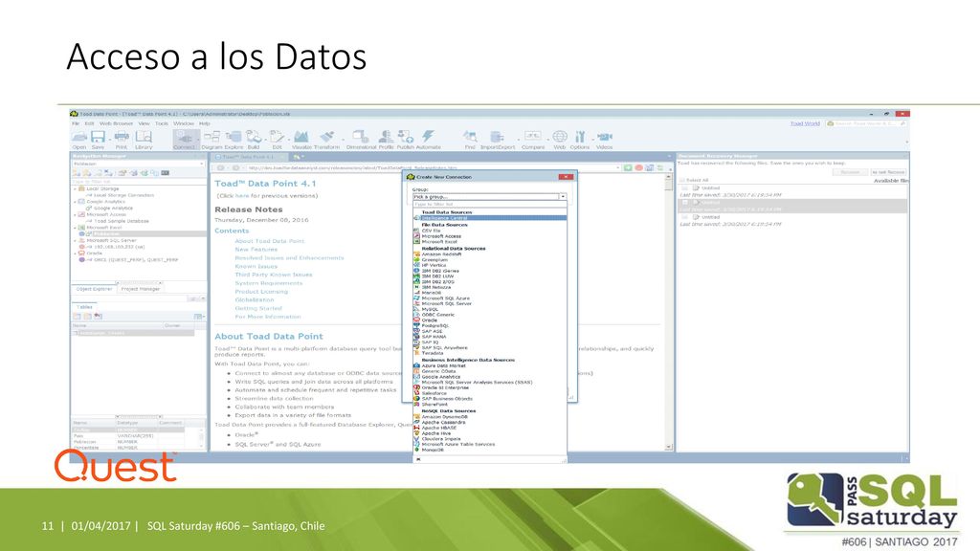Click the Connect toolbar icon
This screenshot has width=980, height=551.
pyautogui.click(x=184, y=140)
